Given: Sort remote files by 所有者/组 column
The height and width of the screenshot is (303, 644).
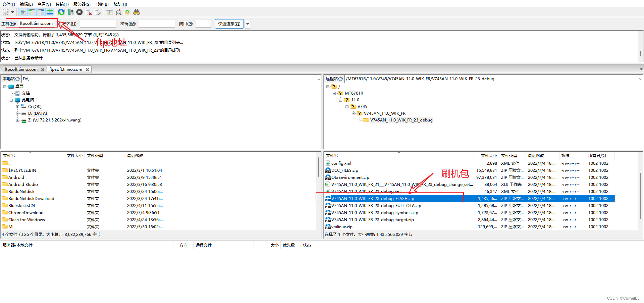Looking at the screenshot, I should 600,156.
